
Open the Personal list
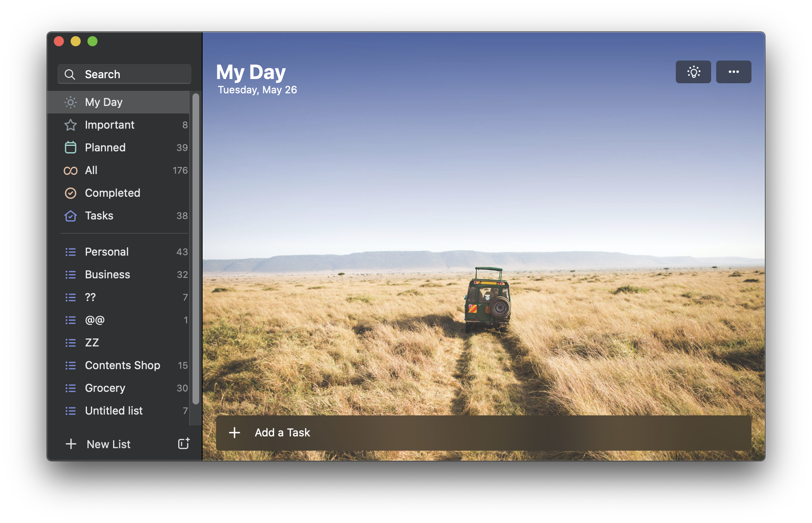(107, 252)
